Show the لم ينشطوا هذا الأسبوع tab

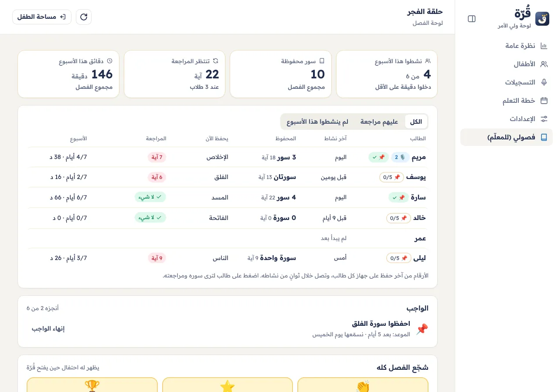point(317,122)
